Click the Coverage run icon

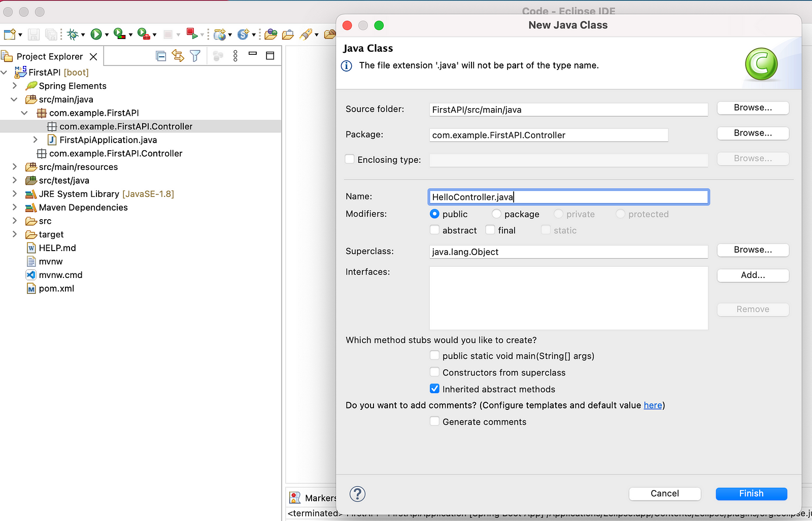119,34
